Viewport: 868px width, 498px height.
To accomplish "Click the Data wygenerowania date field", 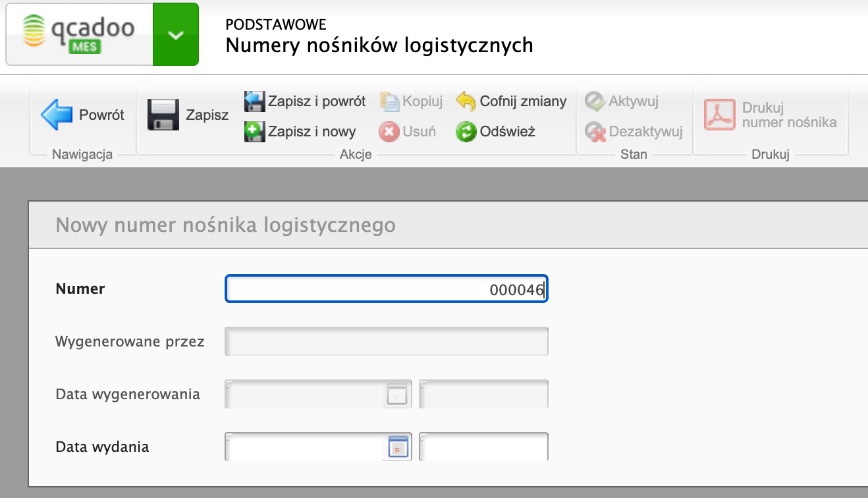I will pos(318,394).
